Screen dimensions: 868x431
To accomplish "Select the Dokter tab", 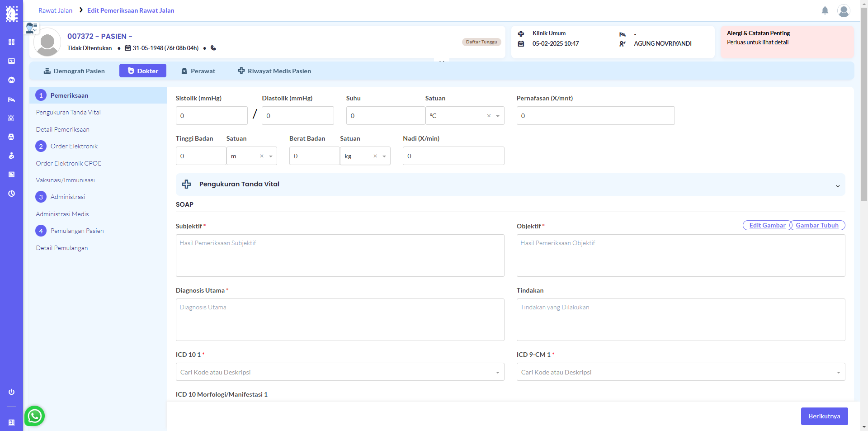I will [x=143, y=71].
